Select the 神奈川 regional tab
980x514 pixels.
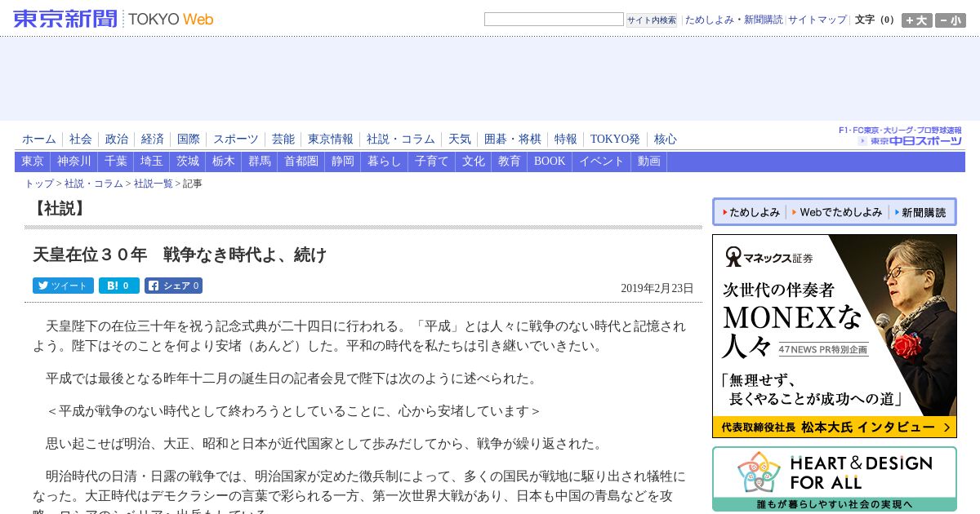(74, 162)
